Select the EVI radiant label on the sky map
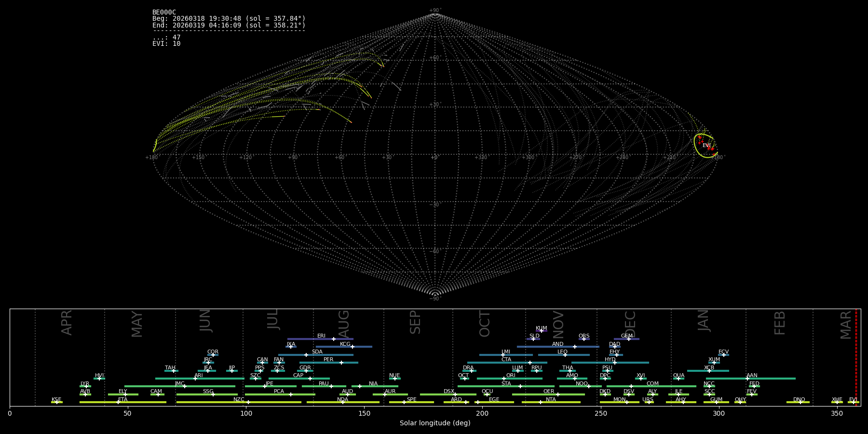This screenshot has height=434, width=868. 706,146
